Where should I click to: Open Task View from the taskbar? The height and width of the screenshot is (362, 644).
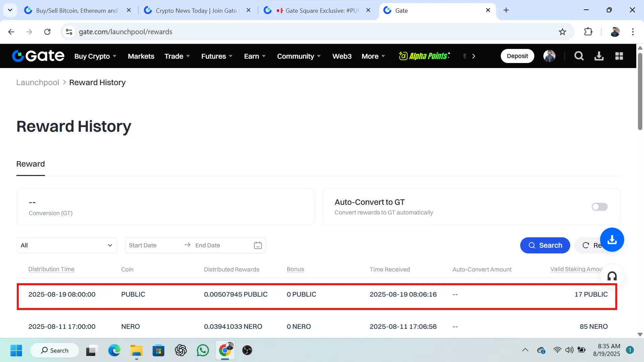click(92, 350)
